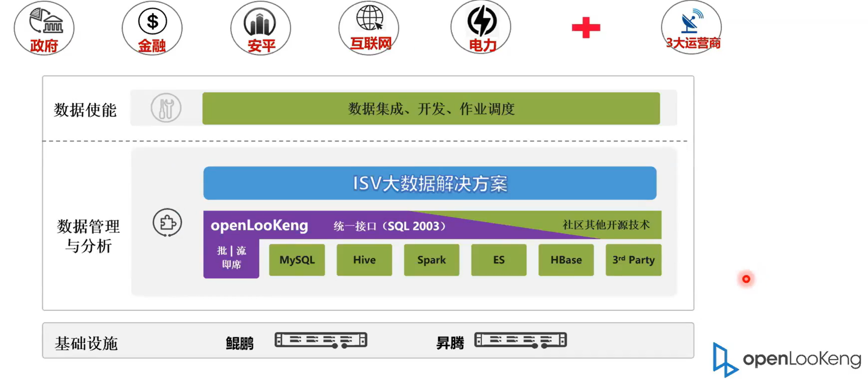Screen dimensions: 868x379
Task: Click the wrench tools icon beside 数据使能
Action: pos(166,108)
